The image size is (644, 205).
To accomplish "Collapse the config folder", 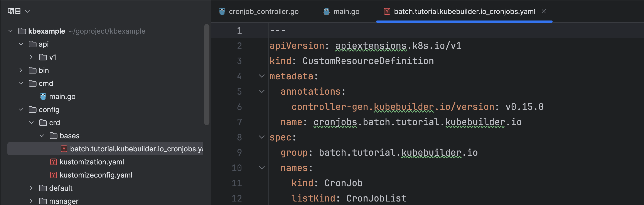I will [21, 110].
